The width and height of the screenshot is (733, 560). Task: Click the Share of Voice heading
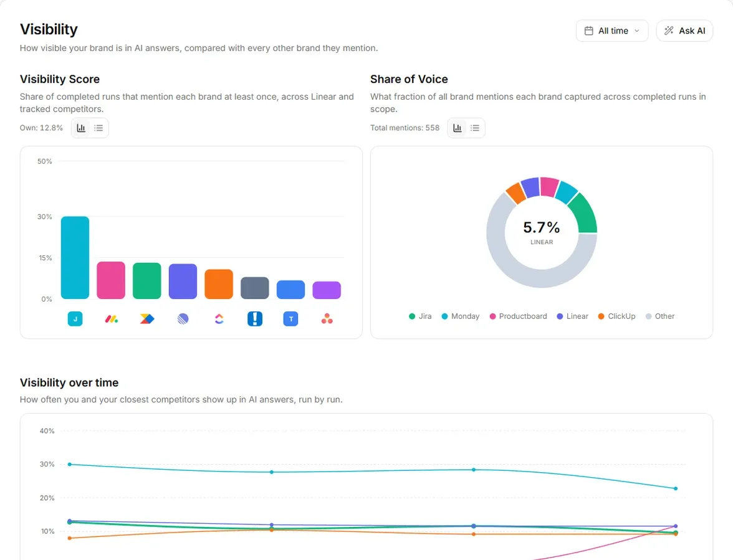409,79
